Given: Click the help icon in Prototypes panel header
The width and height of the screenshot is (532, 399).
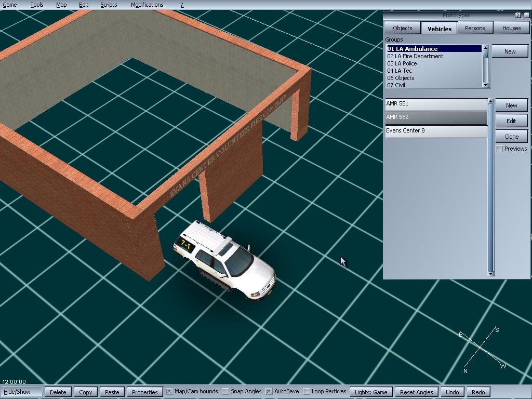Looking at the screenshot, I should [x=518, y=15].
